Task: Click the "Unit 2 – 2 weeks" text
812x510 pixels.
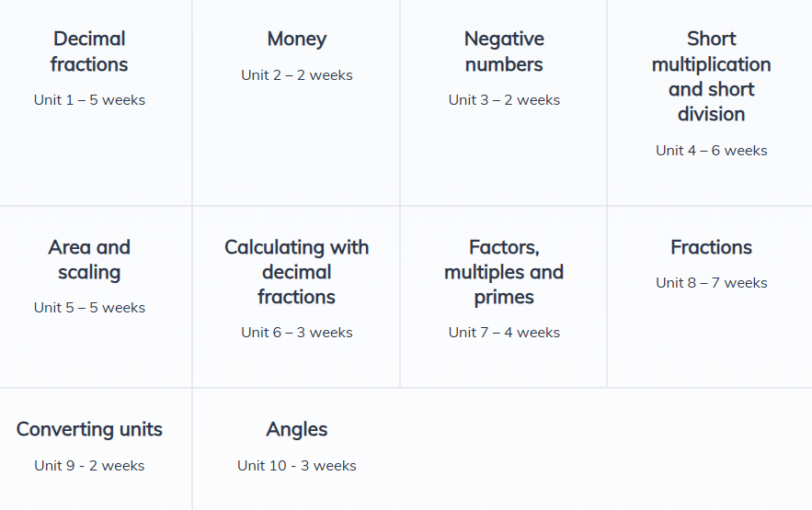Action: (x=296, y=75)
